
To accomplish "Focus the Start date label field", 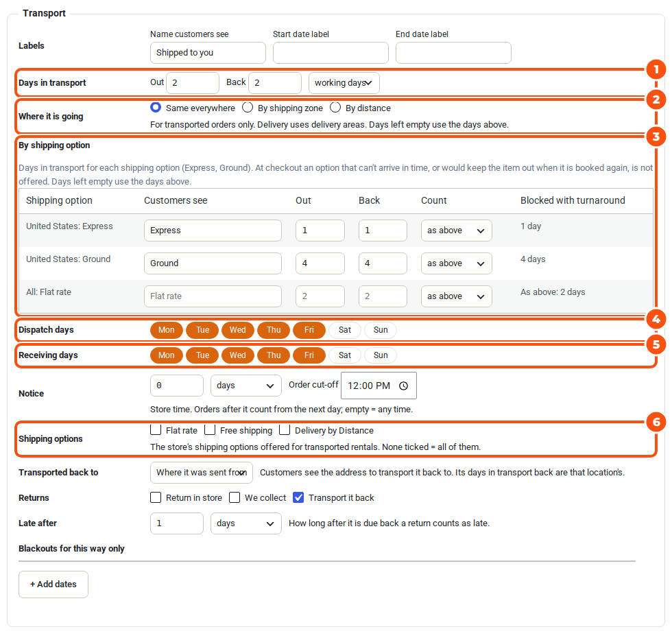I will (x=331, y=53).
